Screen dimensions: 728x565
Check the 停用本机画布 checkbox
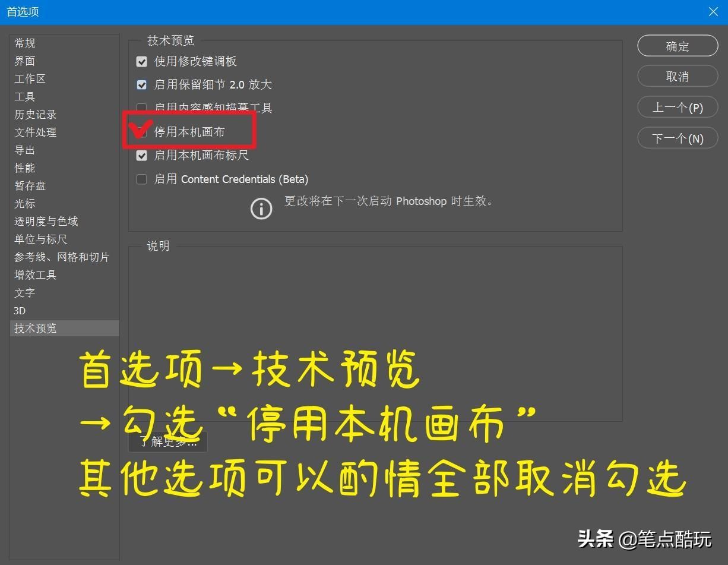click(x=141, y=132)
